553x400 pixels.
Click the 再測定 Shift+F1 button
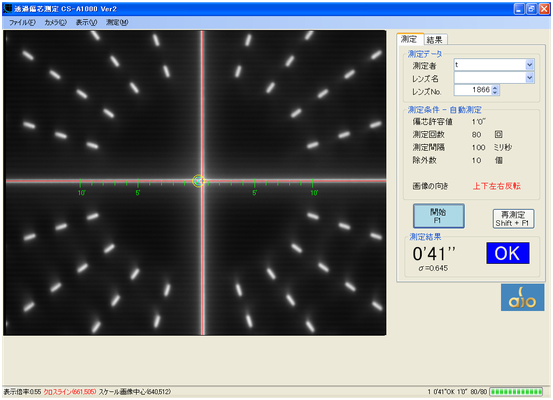tap(513, 219)
